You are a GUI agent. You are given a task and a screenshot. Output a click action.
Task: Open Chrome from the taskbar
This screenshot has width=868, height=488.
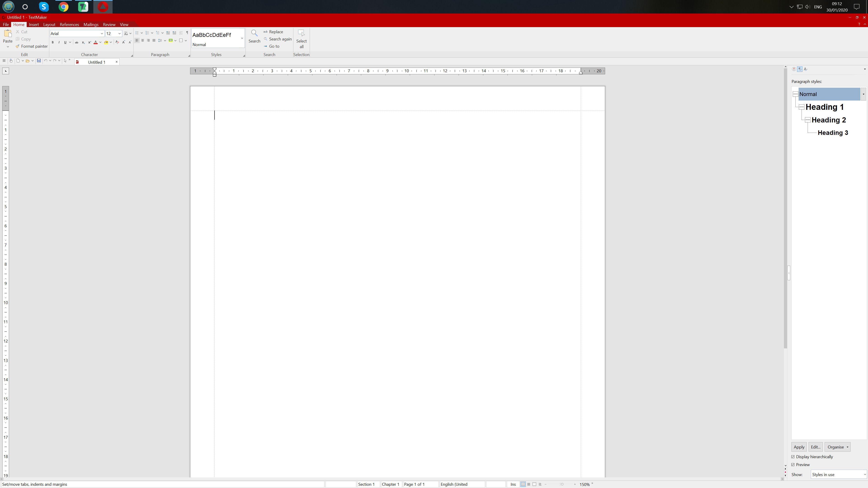click(x=63, y=7)
